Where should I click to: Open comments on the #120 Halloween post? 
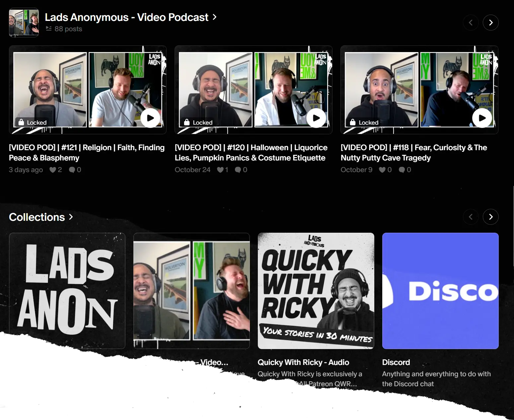pyautogui.click(x=238, y=170)
